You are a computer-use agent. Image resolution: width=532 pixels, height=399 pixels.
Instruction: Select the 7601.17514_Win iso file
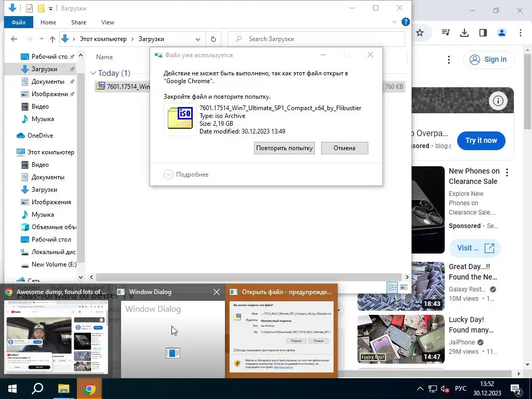pyautogui.click(x=123, y=87)
